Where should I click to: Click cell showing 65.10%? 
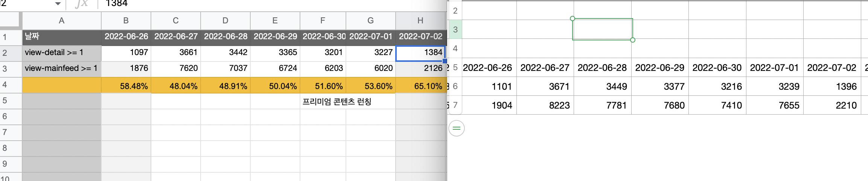[420, 86]
